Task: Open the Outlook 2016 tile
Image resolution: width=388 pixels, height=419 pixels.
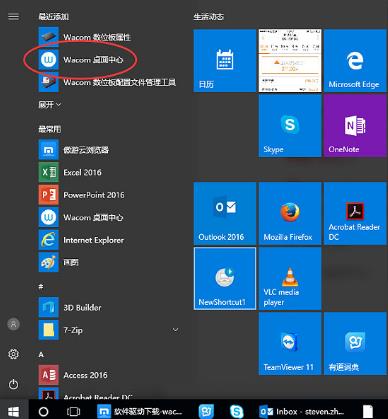Action: [225, 213]
